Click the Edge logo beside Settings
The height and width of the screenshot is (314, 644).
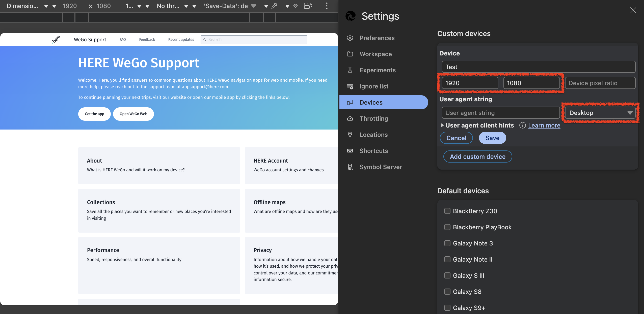[351, 16]
